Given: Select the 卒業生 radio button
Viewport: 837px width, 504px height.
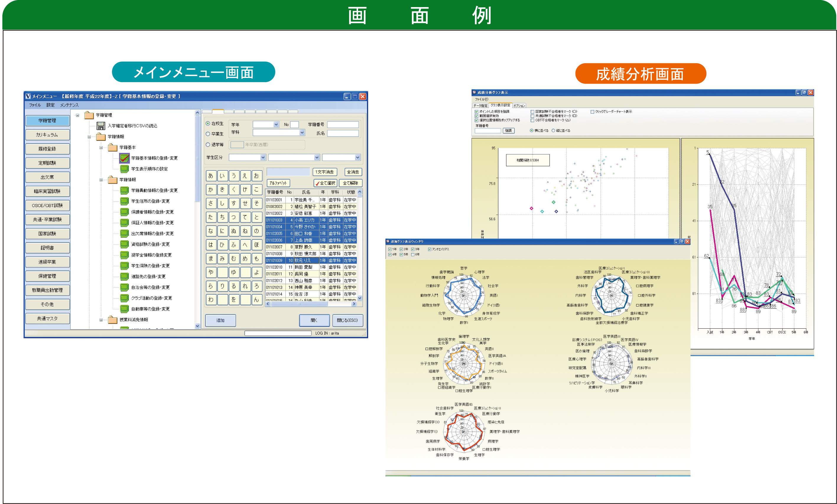Looking at the screenshot, I should pyautogui.click(x=208, y=134).
